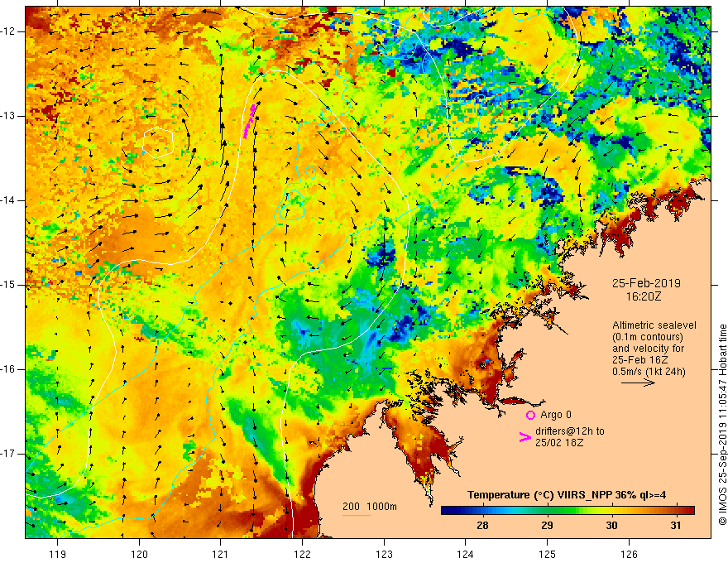Click the latitude axis label -13

[x=8, y=116]
